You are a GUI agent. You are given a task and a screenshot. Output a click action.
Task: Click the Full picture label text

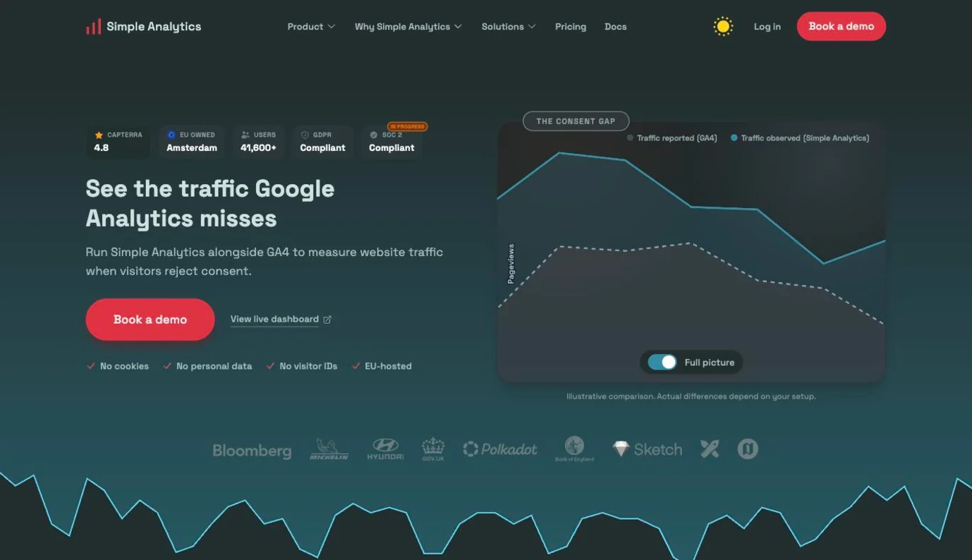pyautogui.click(x=710, y=363)
